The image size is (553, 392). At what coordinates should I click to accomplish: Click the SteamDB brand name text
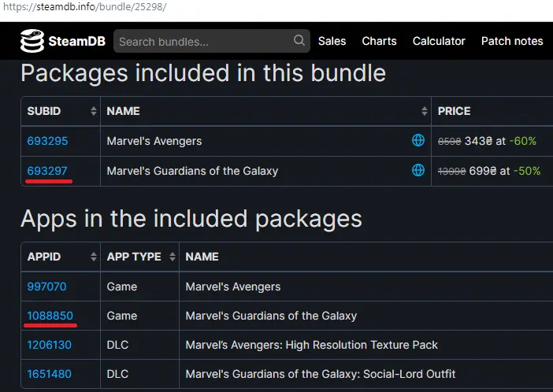tap(77, 41)
